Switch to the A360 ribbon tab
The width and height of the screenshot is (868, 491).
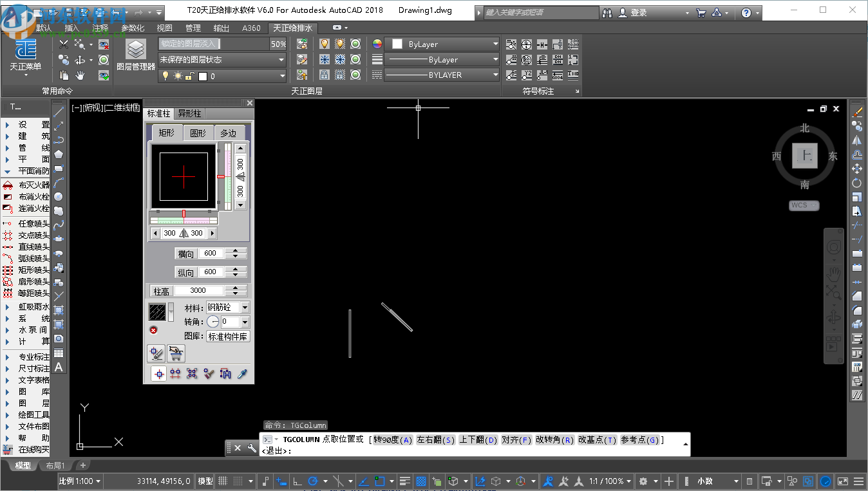[x=251, y=28]
